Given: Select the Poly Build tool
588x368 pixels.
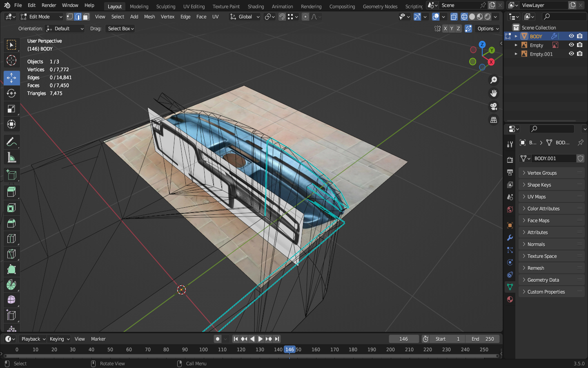Looking at the screenshot, I should click(x=11, y=269).
